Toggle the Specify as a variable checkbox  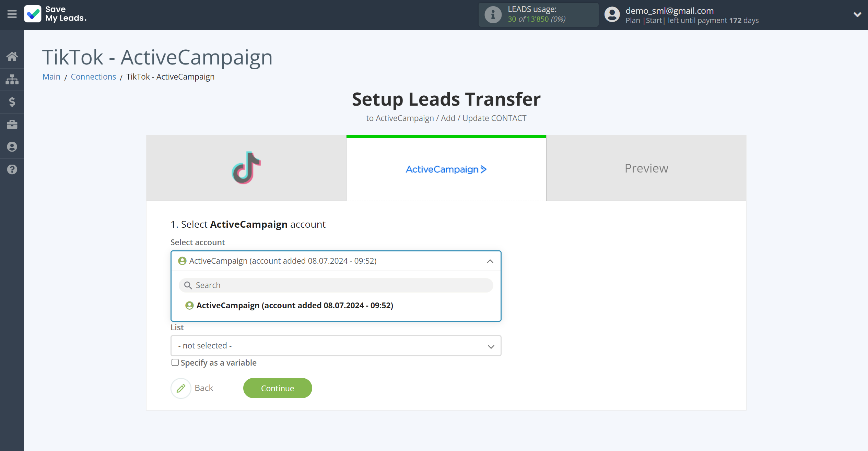coord(175,362)
